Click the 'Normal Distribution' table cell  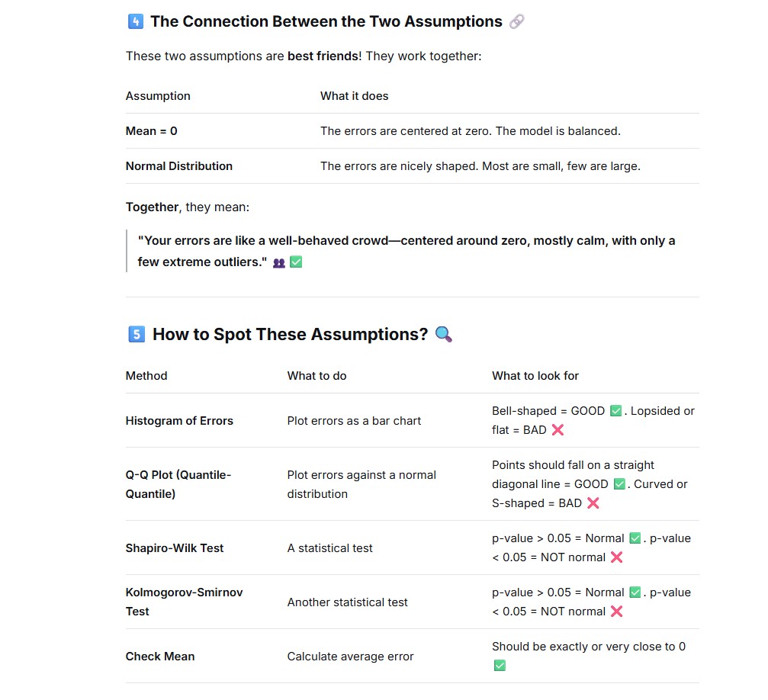coord(179,166)
